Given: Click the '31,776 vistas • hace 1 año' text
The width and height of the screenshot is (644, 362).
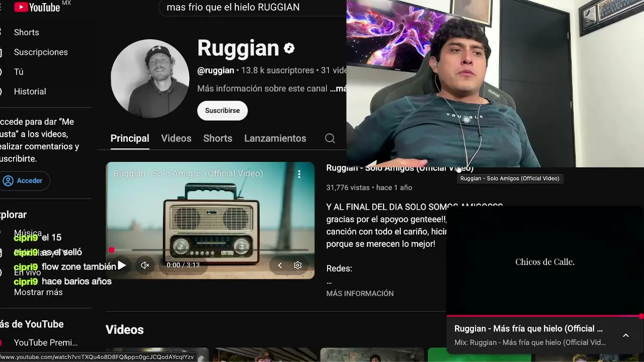Looking at the screenshot, I should point(369,188).
